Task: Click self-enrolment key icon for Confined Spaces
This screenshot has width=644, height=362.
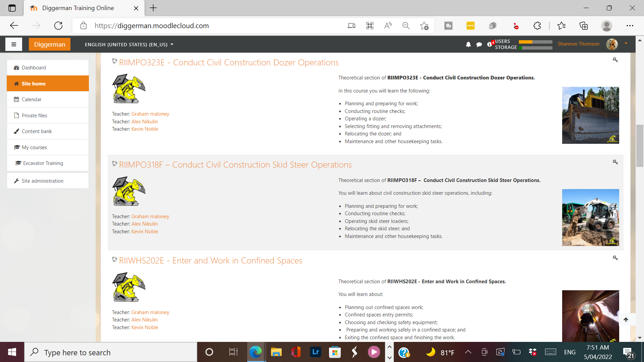Action: pos(615,258)
